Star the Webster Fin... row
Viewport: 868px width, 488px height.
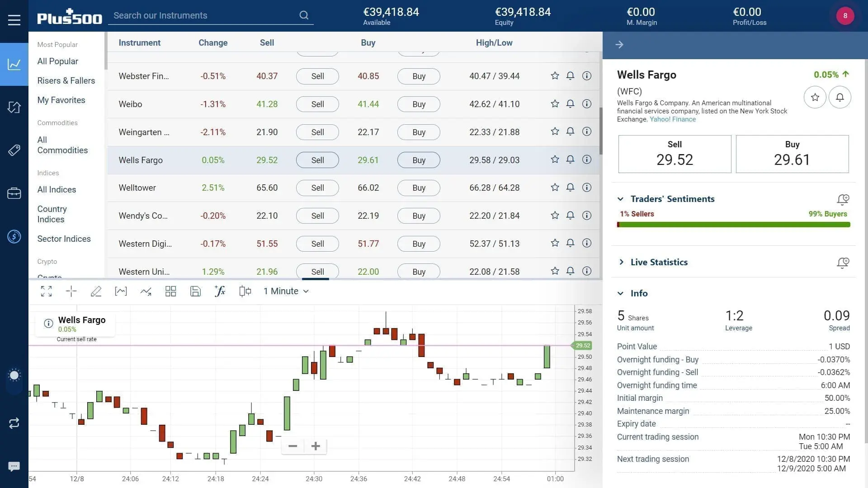(x=555, y=76)
